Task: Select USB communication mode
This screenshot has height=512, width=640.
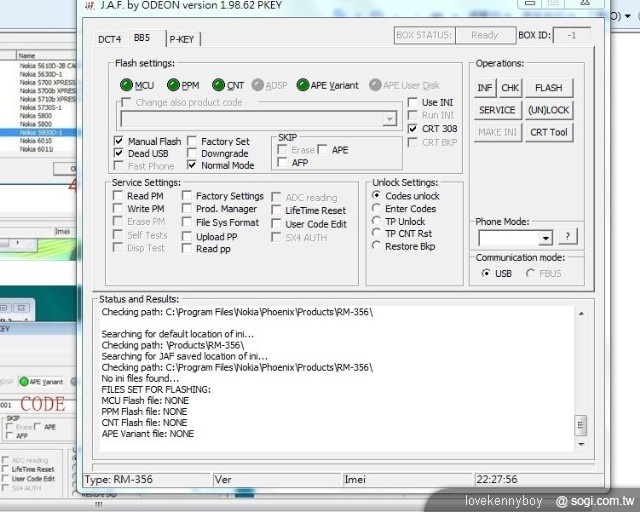Action: coord(486,273)
